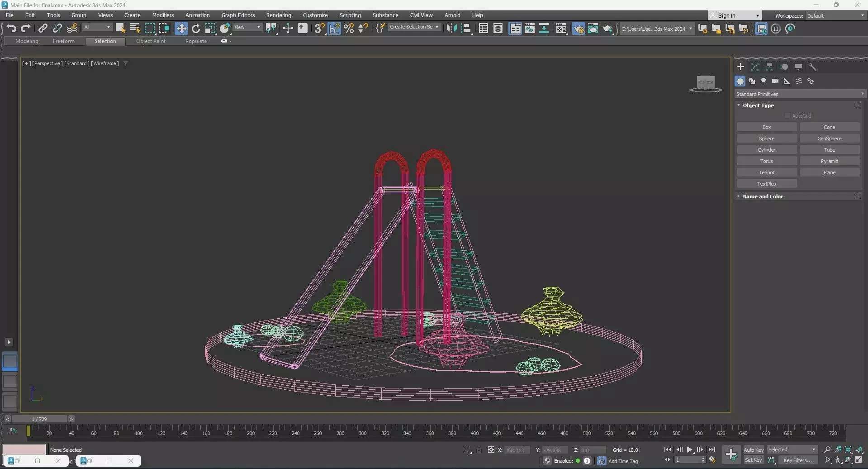Viewport: 868px width, 469px height.
Task: Undo the last scene operation
Action: tap(11, 29)
